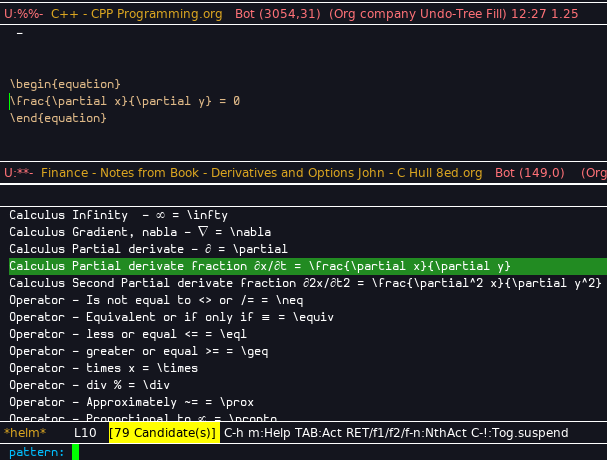
Task: Select 'Operator - less or equal' \eql row
Action: [128, 334]
